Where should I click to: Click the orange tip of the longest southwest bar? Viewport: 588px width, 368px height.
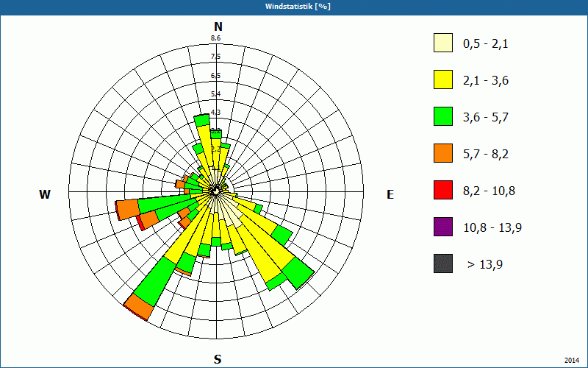pos(139,306)
